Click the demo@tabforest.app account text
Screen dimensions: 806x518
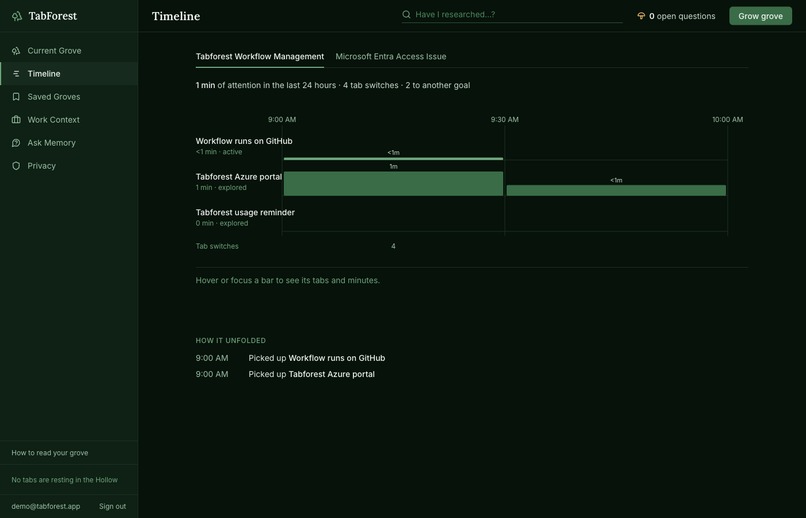click(x=46, y=506)
